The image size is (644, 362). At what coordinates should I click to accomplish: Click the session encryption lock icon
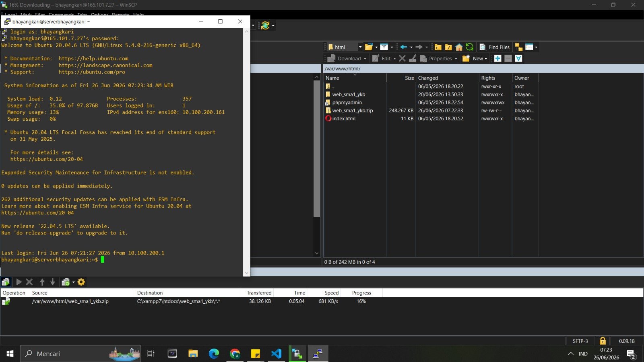pyautogui.click(x=603, y=341)
